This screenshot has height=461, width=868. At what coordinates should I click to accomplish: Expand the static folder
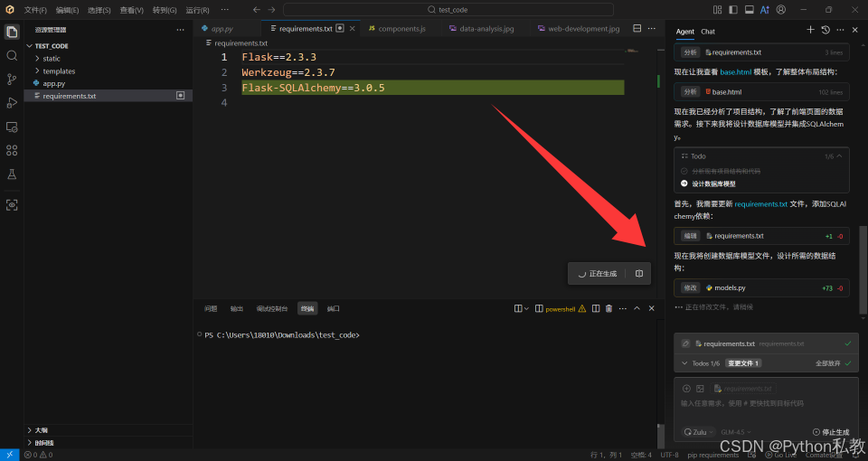tap(52, 59)
